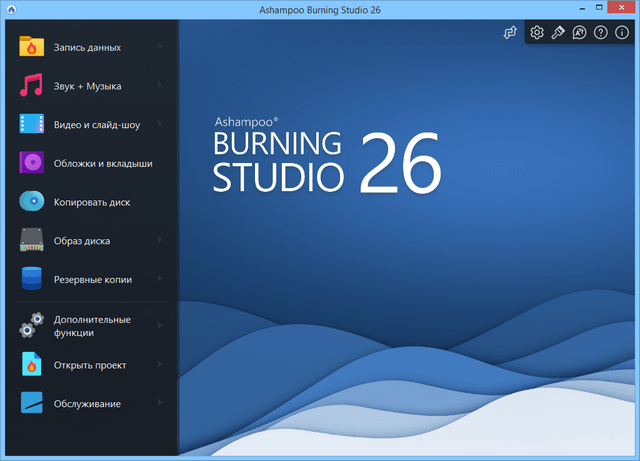Close the Ashampoo Burning Studio 26 window
This screenshot has height=461, width=640.
(620, 9)
